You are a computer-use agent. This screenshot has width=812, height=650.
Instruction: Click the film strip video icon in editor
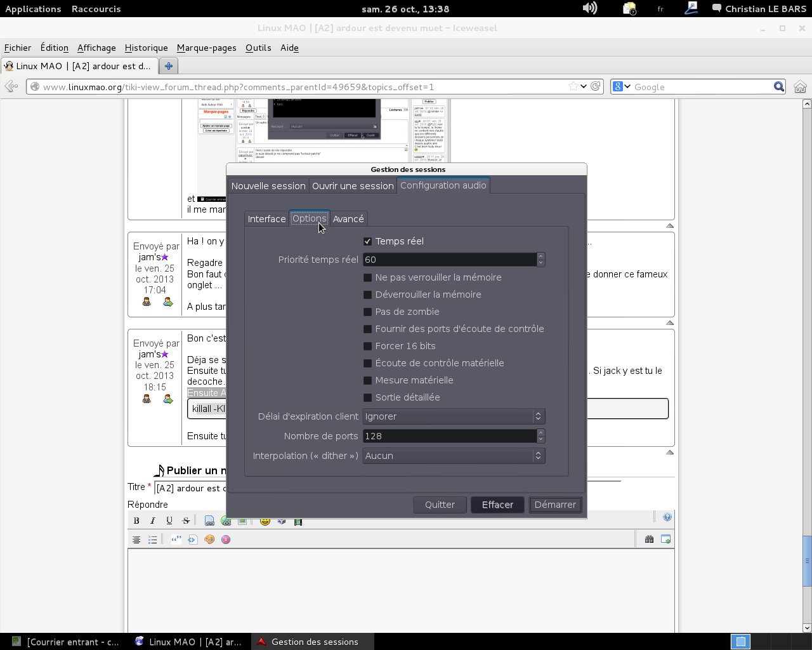(x=298, y=521)
